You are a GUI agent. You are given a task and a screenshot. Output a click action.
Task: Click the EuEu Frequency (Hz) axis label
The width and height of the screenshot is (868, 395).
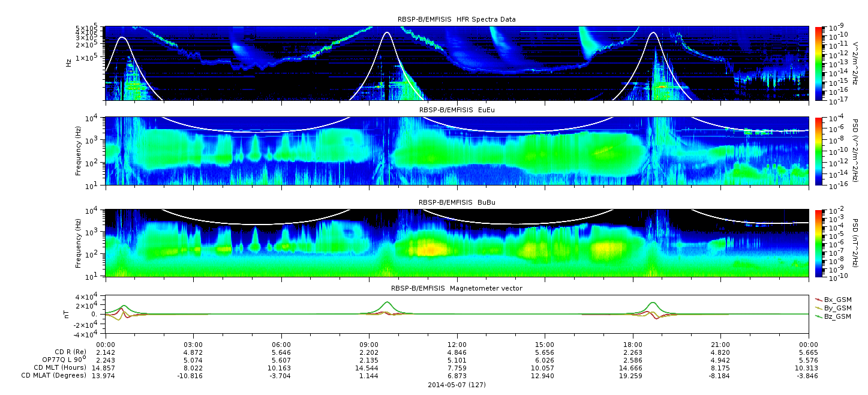[79, 151]
